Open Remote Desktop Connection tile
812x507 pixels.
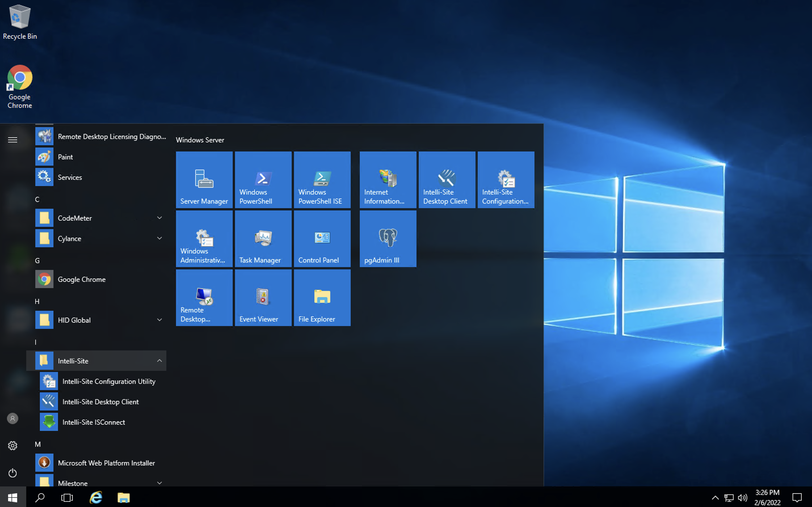tap(204, 298)
